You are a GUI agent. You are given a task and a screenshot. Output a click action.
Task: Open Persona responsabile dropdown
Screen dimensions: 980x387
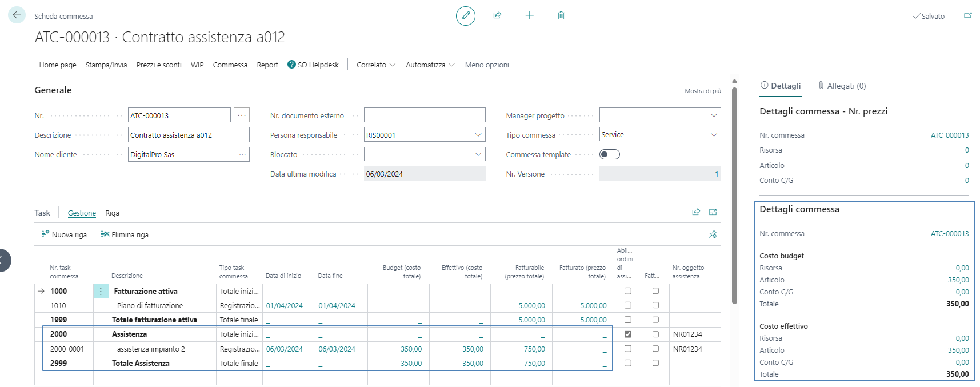click(478, 135)
